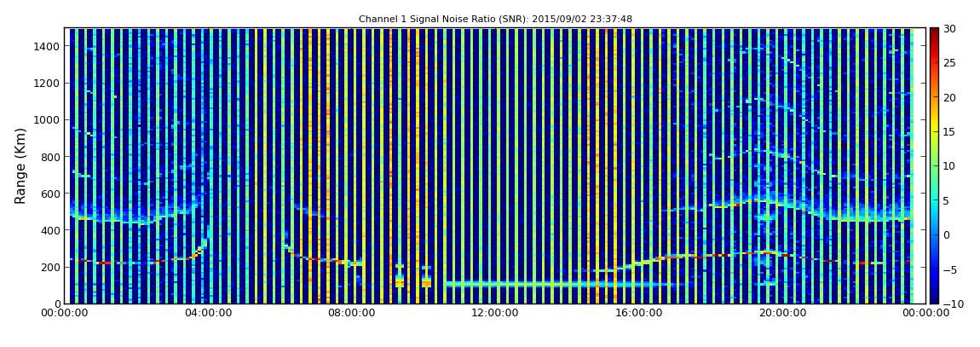The width and height of the screenshot is (980, 347).
Task: Click the y-axis tick label 600
Action: point(50,194)
